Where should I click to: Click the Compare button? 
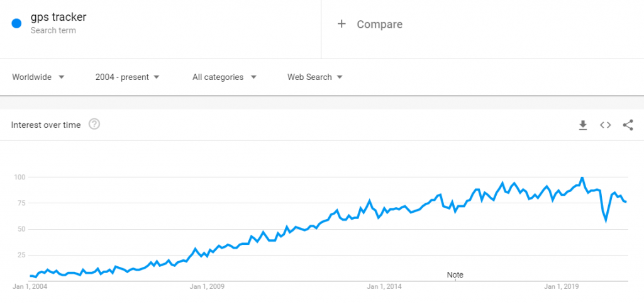[379, 25]
